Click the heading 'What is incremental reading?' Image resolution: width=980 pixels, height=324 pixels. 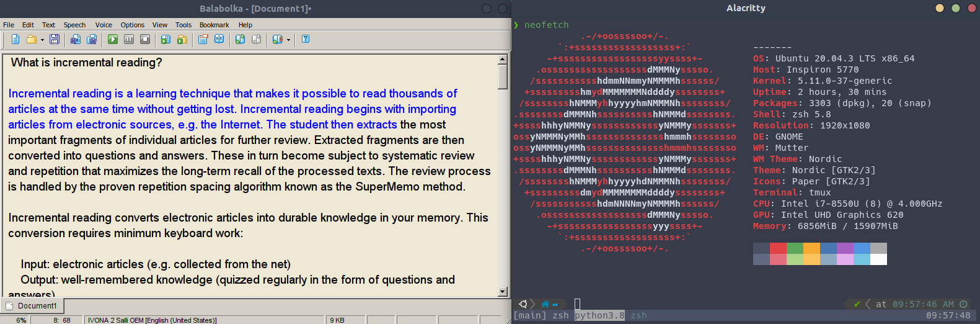click(86, 63)
